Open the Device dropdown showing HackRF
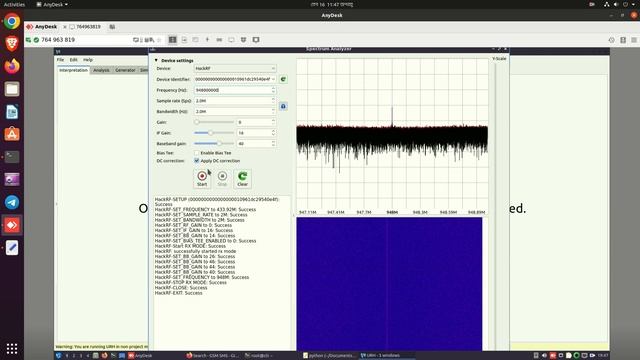The height and width of the screenshot is (360, 640). pos(235,69)
